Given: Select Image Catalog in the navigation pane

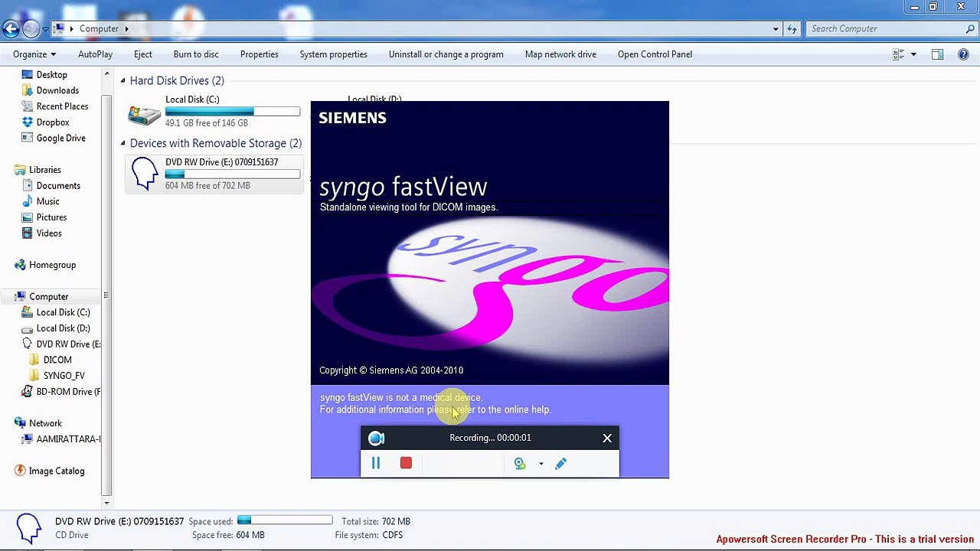Looking at the screenshot, I should [x=56, y=471].
